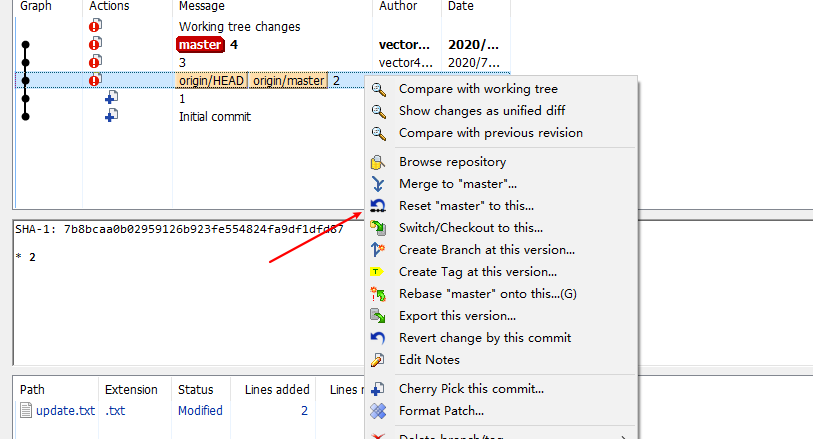This screenshot has height=439, width=813.
Task: Click the Format Patch icon
Action: point(378,411)
